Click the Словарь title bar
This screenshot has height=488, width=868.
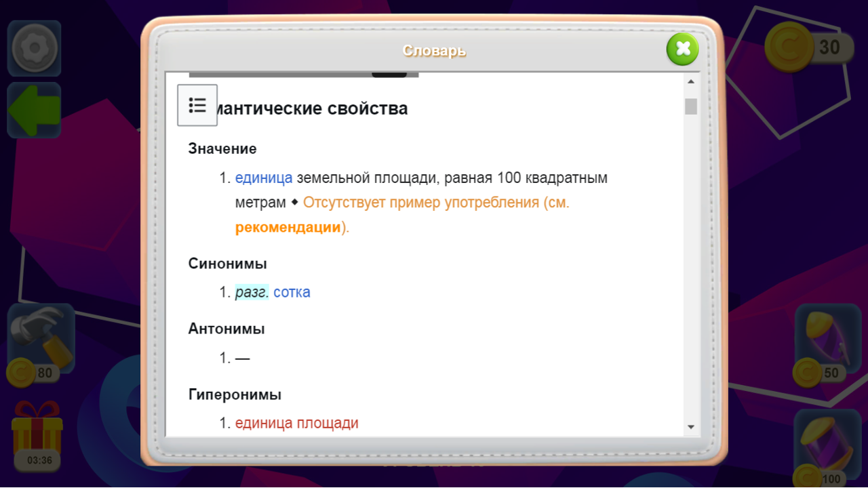(434, 50)
